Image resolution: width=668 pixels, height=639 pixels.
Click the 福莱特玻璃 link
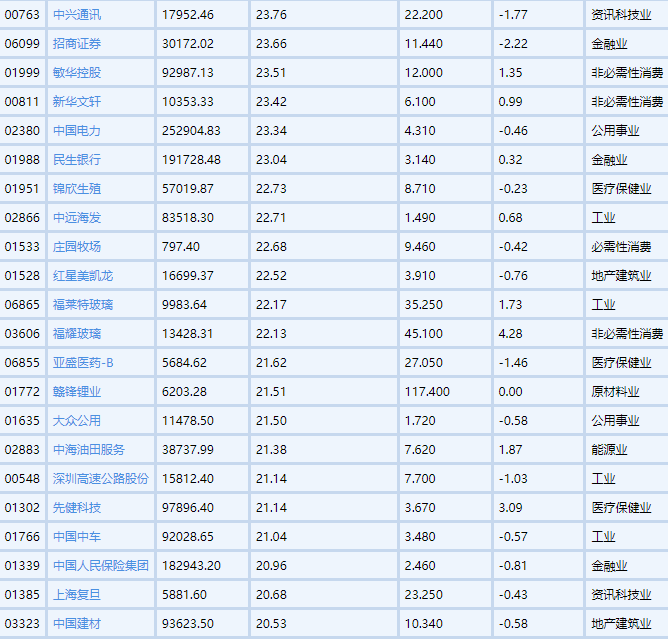click(83, 305)
